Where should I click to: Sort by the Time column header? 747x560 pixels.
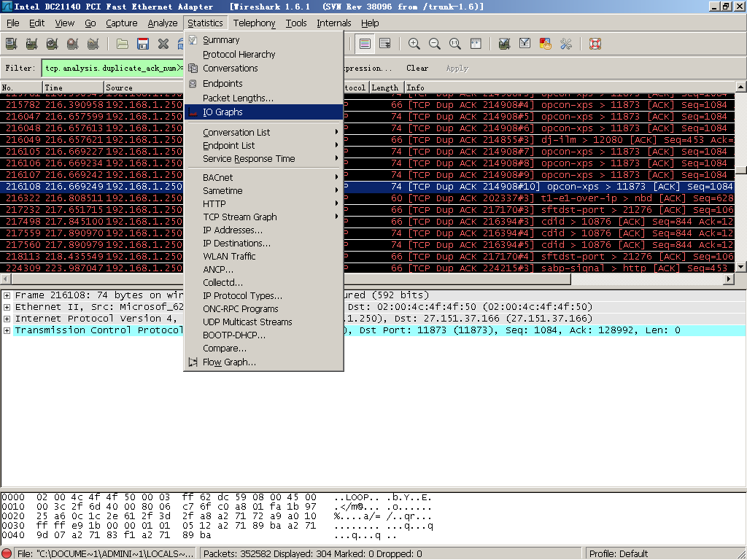point(73,87)
